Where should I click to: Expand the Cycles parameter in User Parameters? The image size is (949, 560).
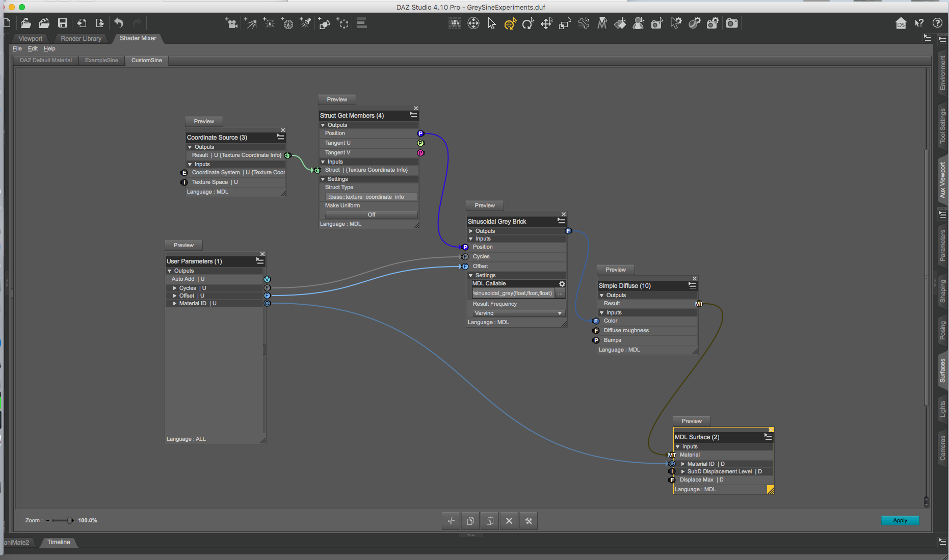[x=175, y=288]
